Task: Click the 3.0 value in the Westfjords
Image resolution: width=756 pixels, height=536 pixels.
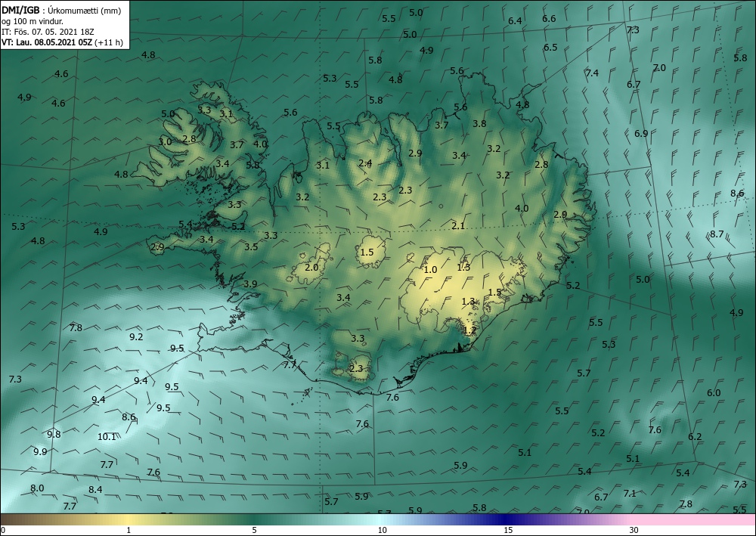Action: 165,141
